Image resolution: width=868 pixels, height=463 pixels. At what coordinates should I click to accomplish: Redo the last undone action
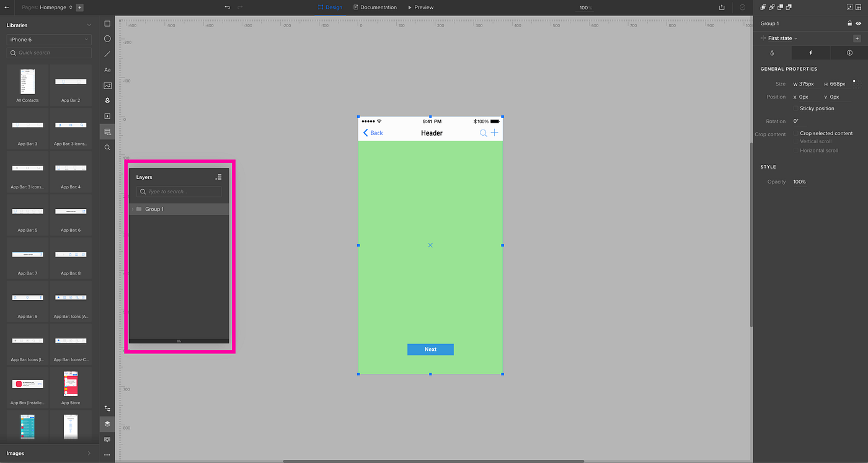tap(240, 7)
